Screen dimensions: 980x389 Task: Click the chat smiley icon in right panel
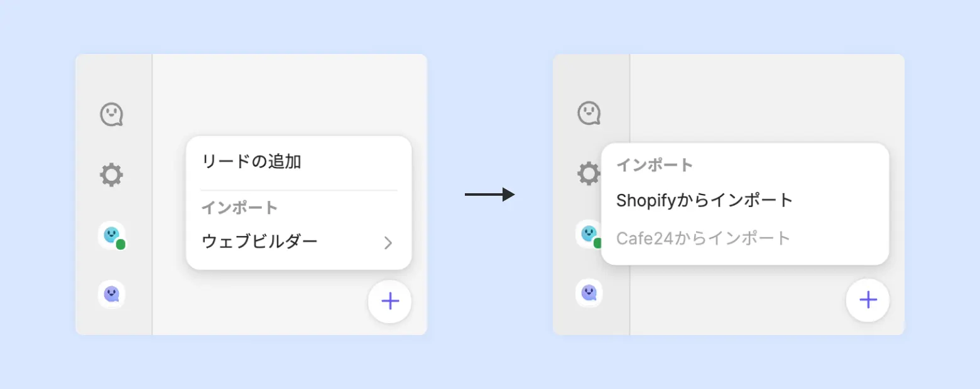tap(589, 114)
